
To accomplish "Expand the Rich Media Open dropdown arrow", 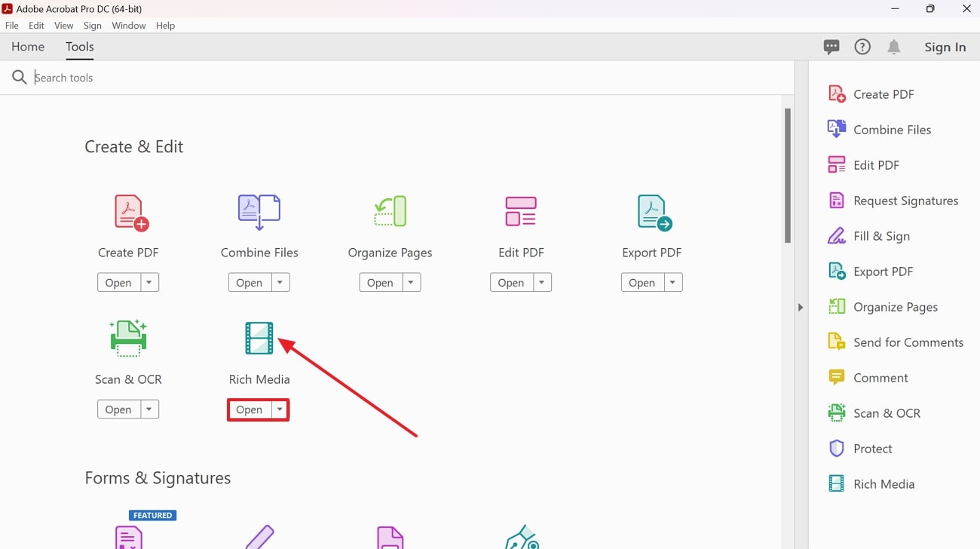I will click(x=280, y=409).
